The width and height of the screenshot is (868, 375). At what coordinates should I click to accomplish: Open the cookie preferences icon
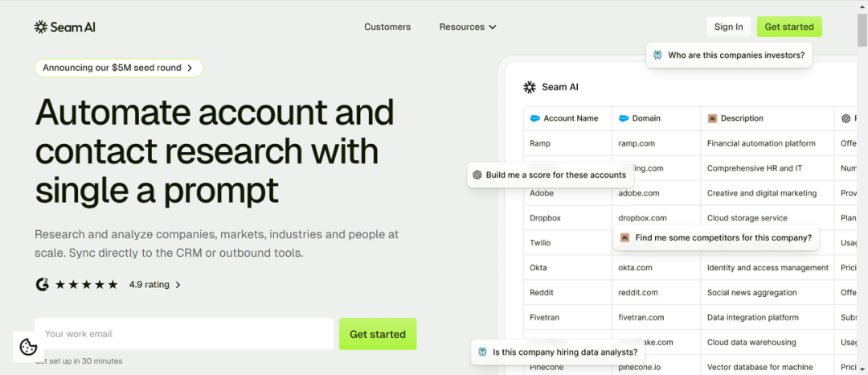28,347
